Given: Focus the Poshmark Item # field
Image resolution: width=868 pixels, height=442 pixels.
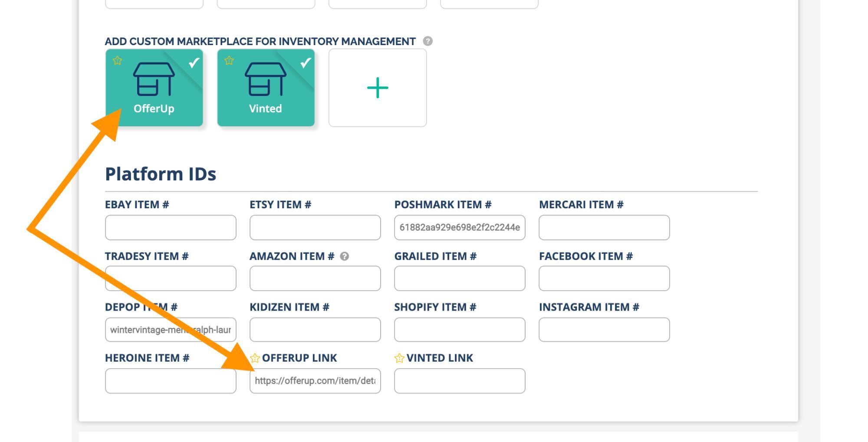Looking at the screenshot, I should pos(460,227).
